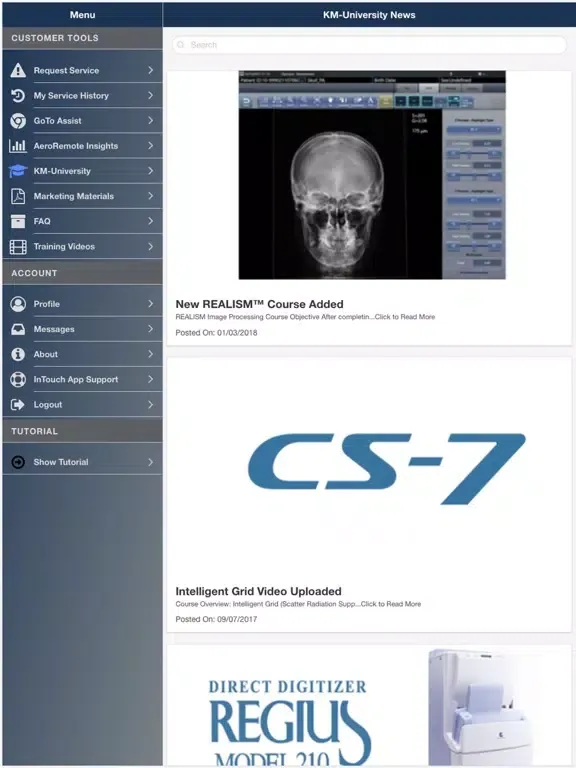Click the Profile row chevron
The height and width of the screenshot is (768, 576).
pos(150,304)
